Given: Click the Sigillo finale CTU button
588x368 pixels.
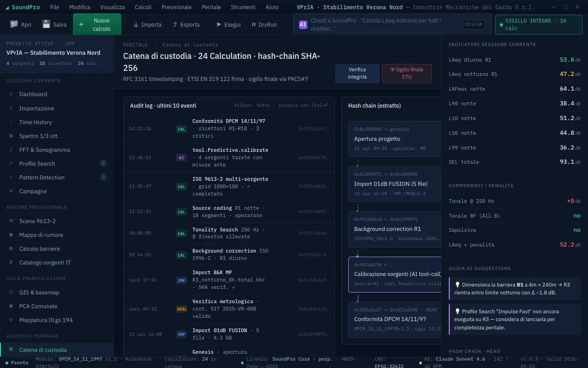Looking at the screenshot, I should pos(407,73).
